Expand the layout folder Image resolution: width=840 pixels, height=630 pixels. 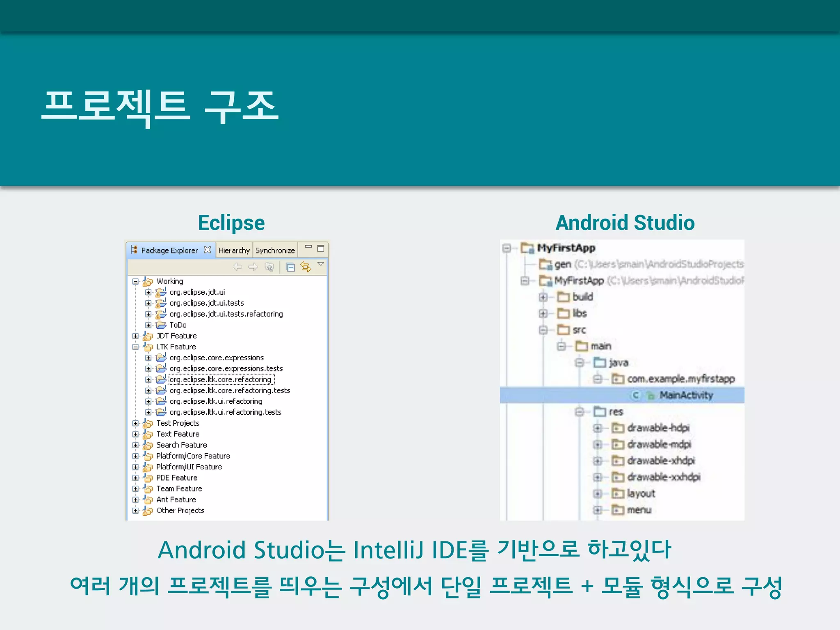click(x=597, y=494)
